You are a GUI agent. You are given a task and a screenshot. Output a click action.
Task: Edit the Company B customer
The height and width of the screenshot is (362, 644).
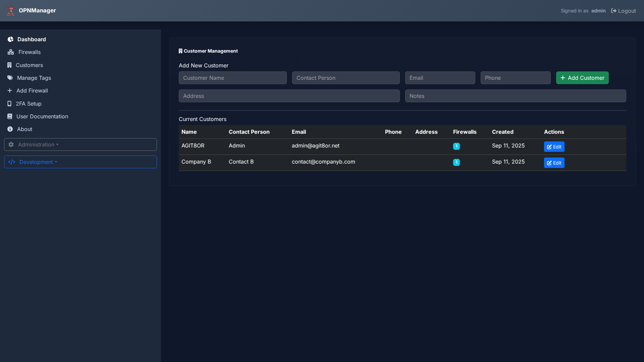click(554, 163)
